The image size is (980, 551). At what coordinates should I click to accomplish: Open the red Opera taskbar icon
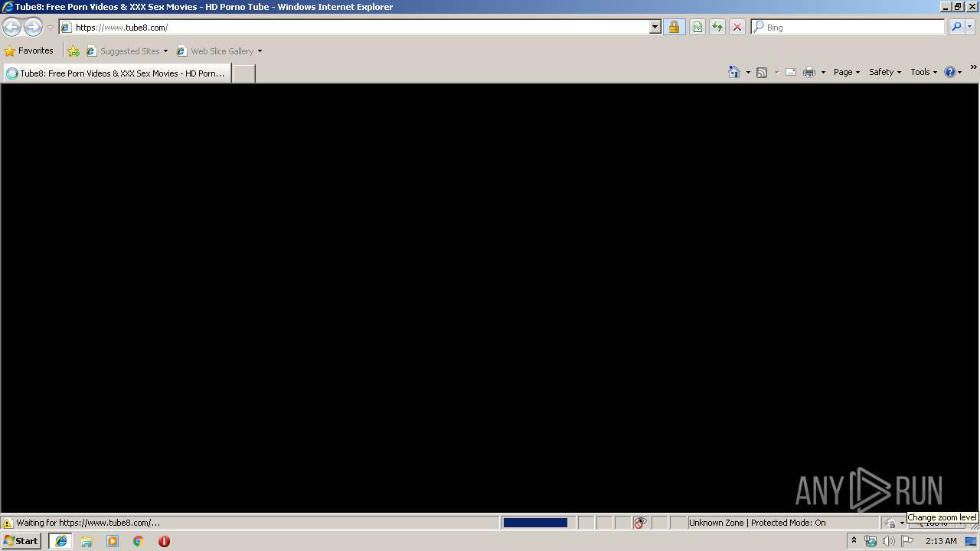click(164, 541)
